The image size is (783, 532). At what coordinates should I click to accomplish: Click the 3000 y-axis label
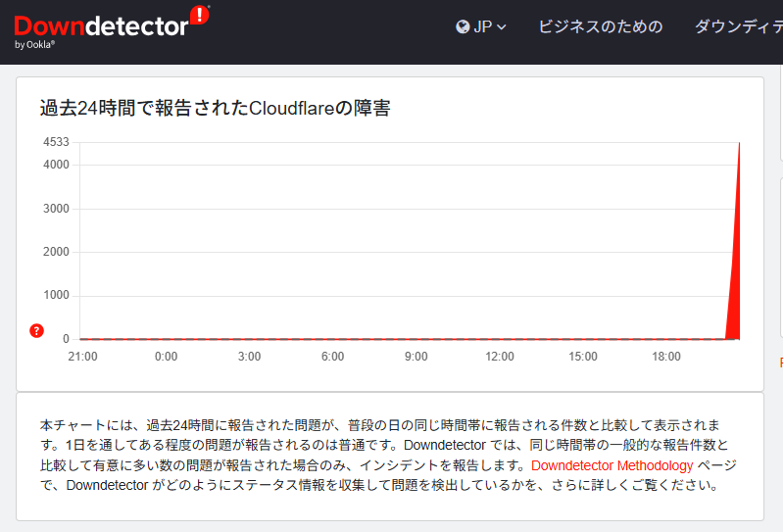pos(56,208)
